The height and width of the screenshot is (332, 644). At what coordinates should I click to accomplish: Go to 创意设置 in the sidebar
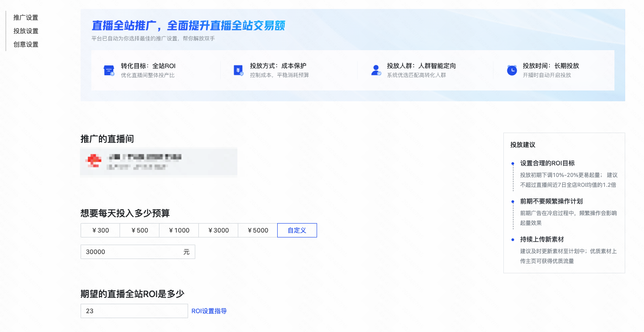[26, 44]
